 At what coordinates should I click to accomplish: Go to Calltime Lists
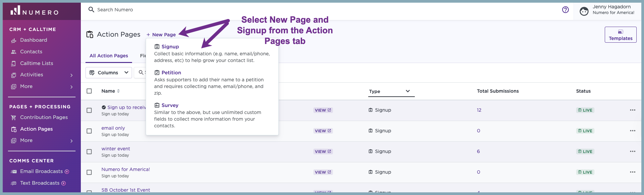coord(36,63)
